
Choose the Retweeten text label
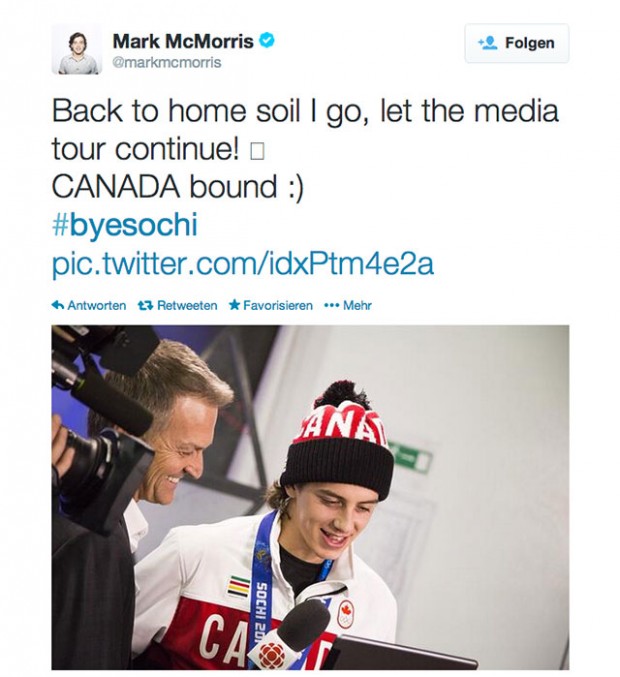[x=187, y=305]
